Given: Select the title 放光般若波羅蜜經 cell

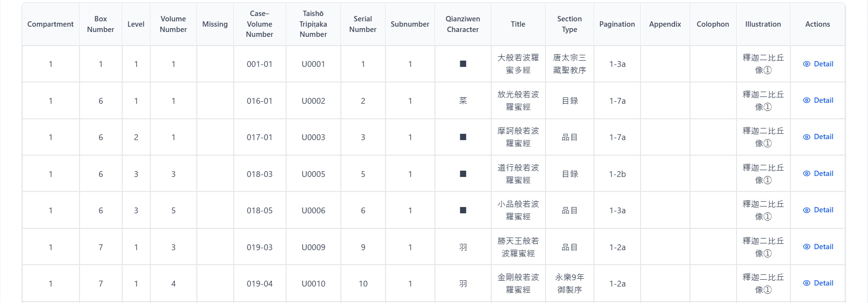Looking at the screenshot, I should 518,101.
